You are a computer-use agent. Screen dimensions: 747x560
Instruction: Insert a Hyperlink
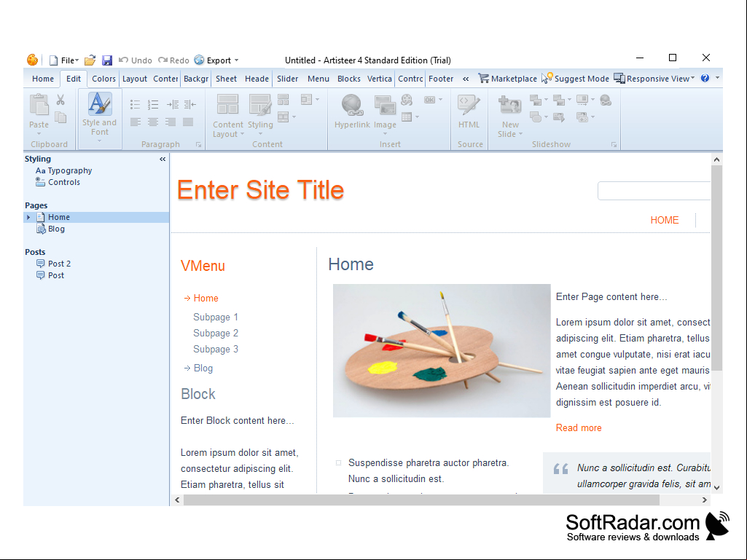pyautogui.click(x=352, y=111)
